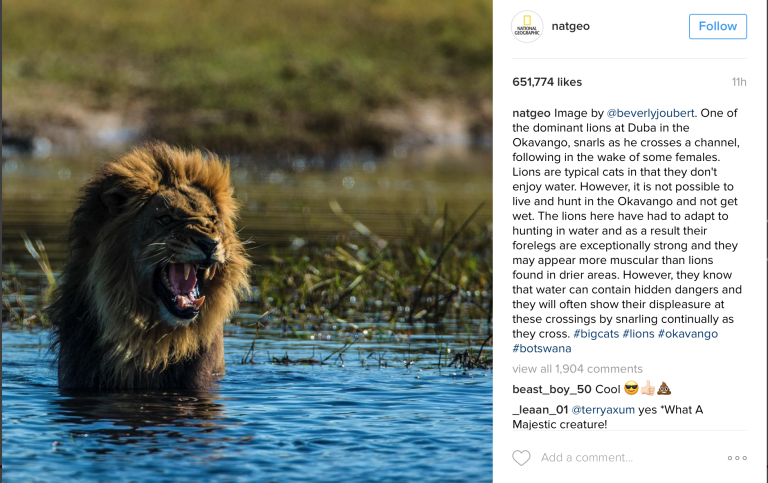Click natgeo username starting the caption
The image size is (768, 483).
click(x=531, y=113)
